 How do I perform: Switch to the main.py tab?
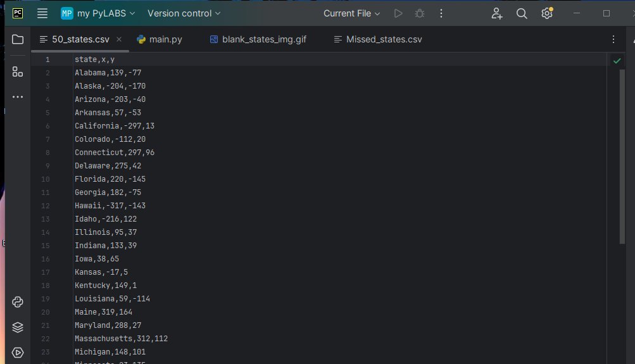[160, 39]
